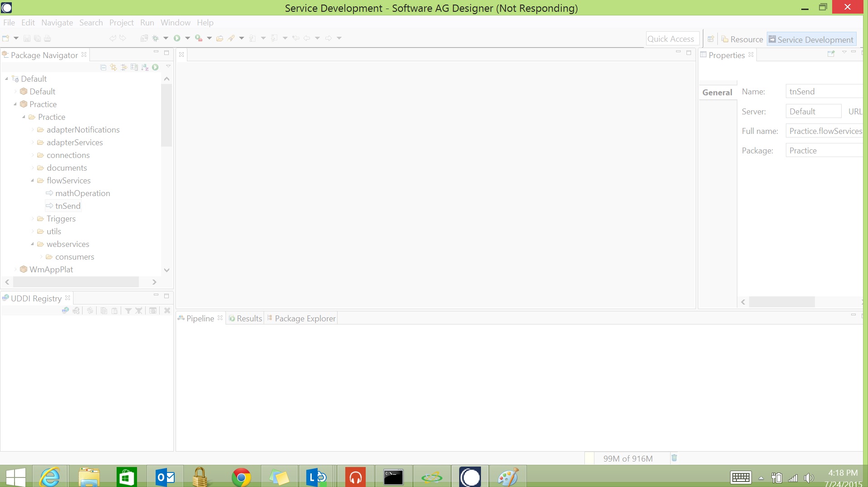Switch to the Package Explorer tab
This screenshot has width=868, height=487.
pyautogui.click(x=301, y=318)
